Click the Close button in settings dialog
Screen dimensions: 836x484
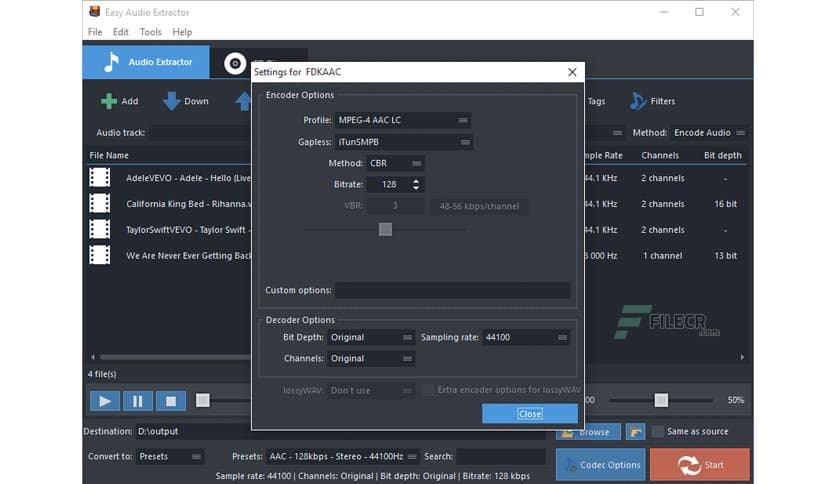(x=529, y=414)
